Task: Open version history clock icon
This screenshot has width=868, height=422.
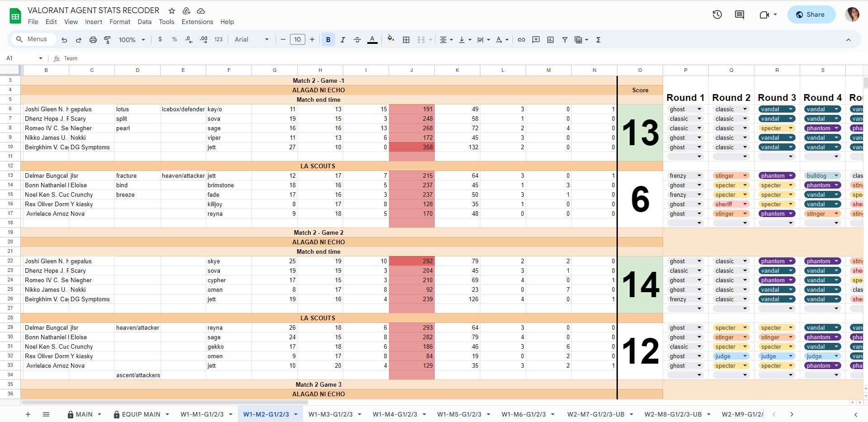Action: 717,14
